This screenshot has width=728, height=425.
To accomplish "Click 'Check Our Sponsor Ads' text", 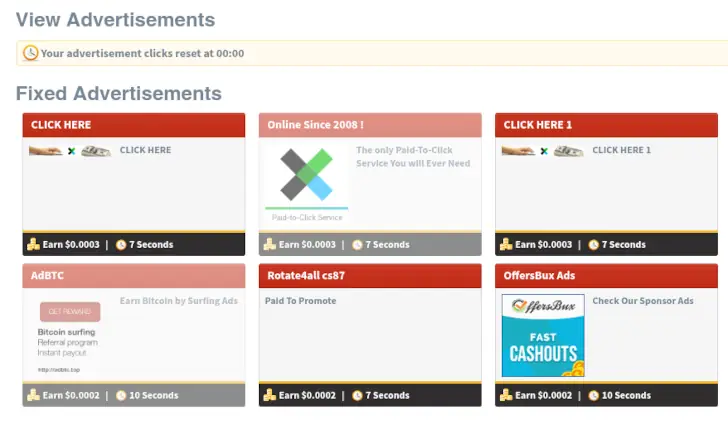I will [x=643, y=301].
